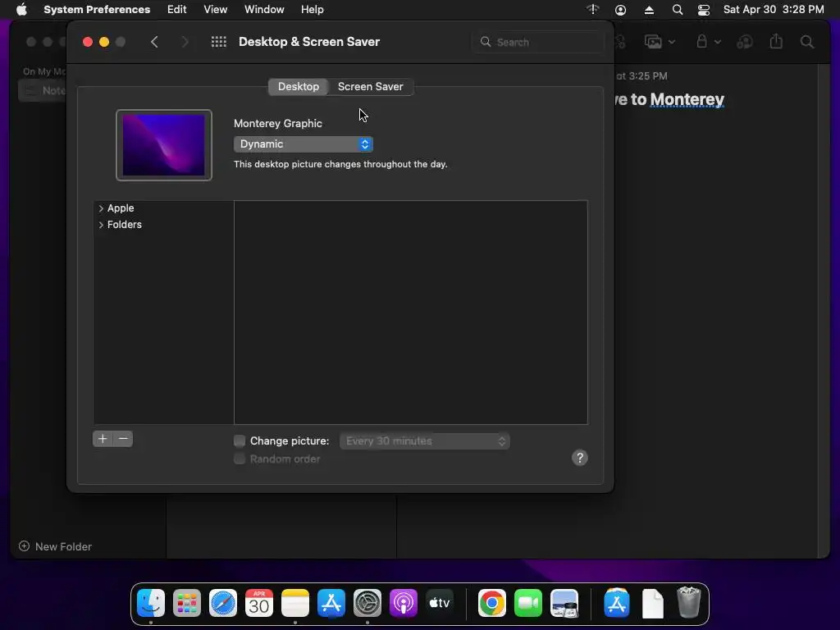Viewport: 840px width, 630px height.
Task: Click the Monterey title in the Notes window
Action: pos(687,99)
